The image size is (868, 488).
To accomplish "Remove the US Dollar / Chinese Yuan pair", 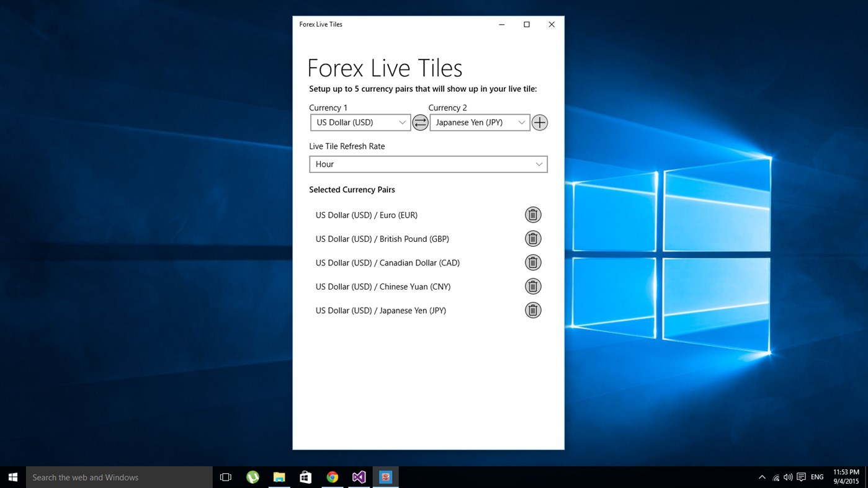I will [x=533, y=286].
